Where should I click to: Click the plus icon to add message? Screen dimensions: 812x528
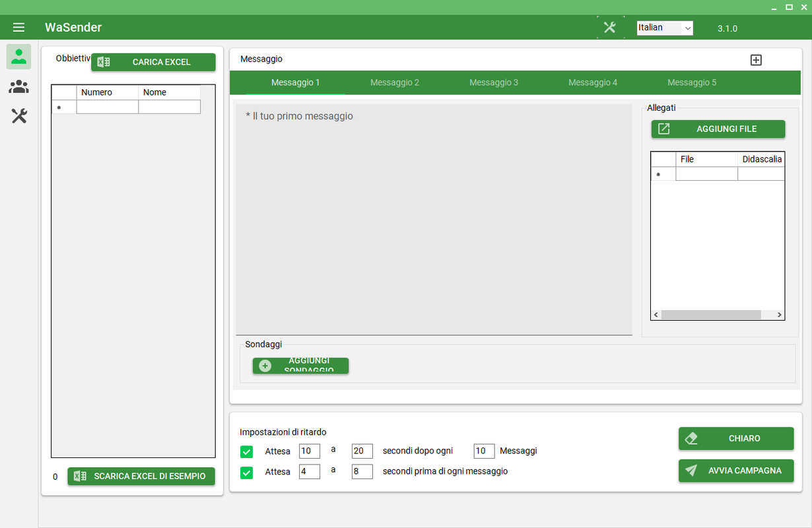[757, 60]
